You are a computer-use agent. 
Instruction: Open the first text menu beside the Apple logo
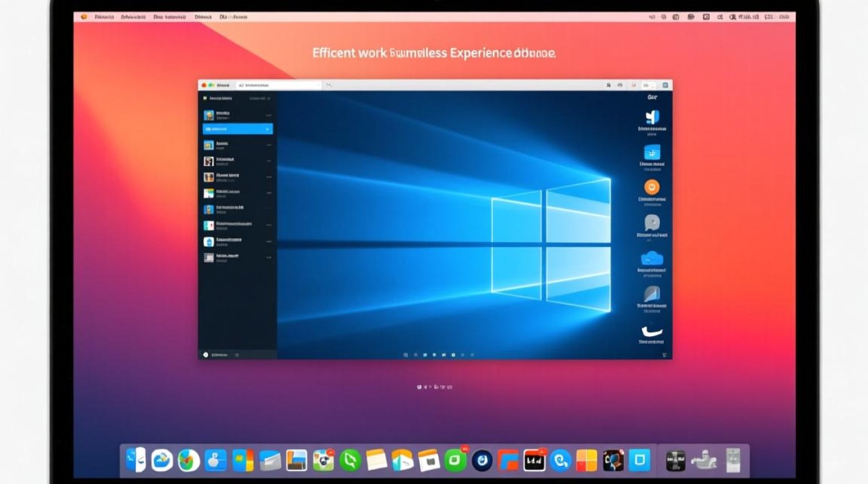(x=105, y=17)
